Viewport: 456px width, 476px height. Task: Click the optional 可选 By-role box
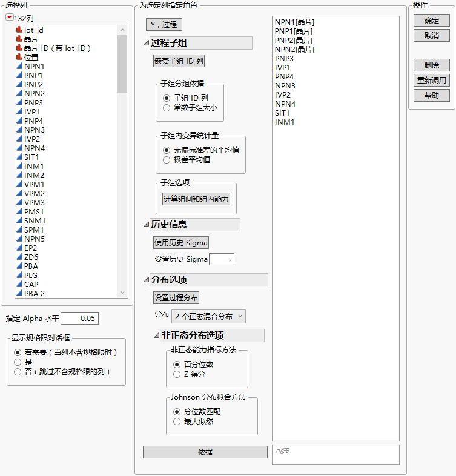pyautogui.click(x=335, y=455)
